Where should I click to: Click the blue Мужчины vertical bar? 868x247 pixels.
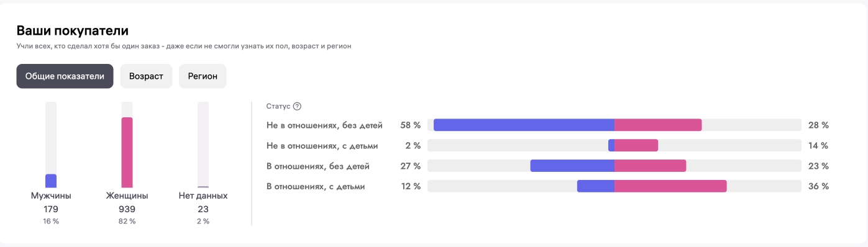[51, 181]
